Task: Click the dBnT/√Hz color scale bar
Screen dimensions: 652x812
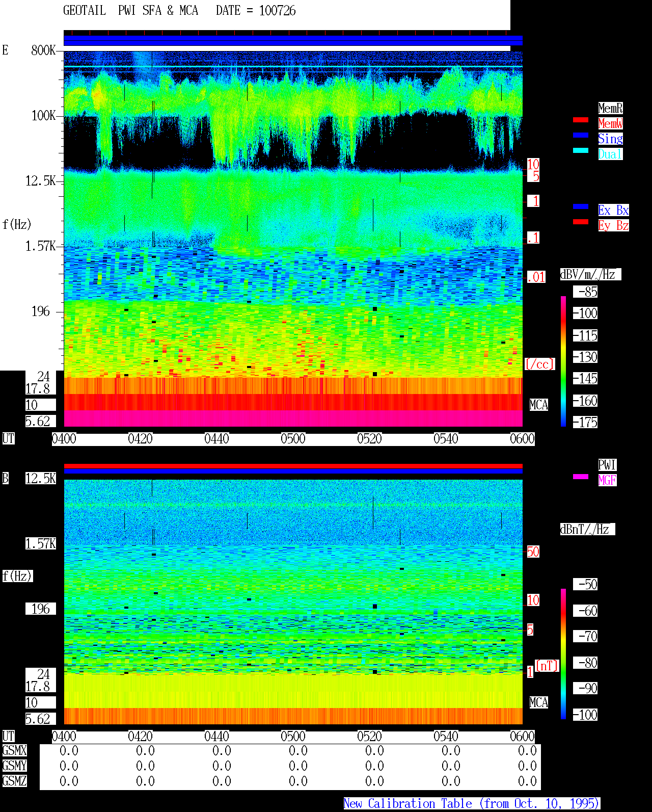Action: pyautogui.click(x=563, y=654)
